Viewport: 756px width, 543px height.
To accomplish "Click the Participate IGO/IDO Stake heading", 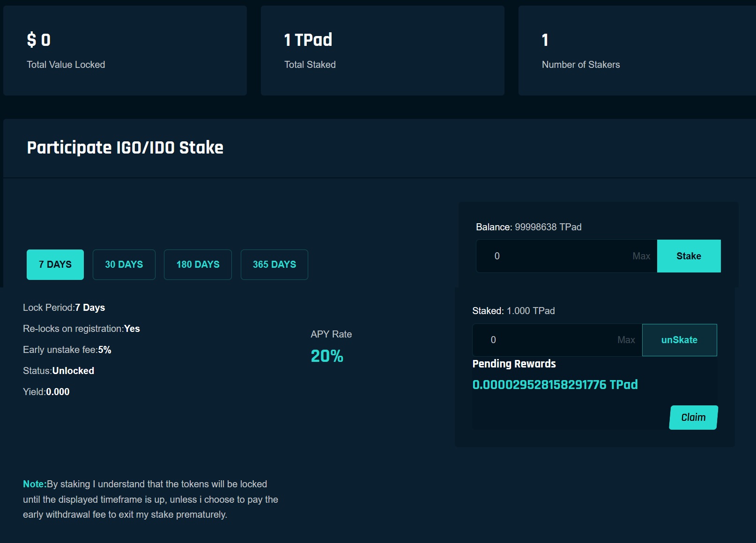I will (125, 147).
